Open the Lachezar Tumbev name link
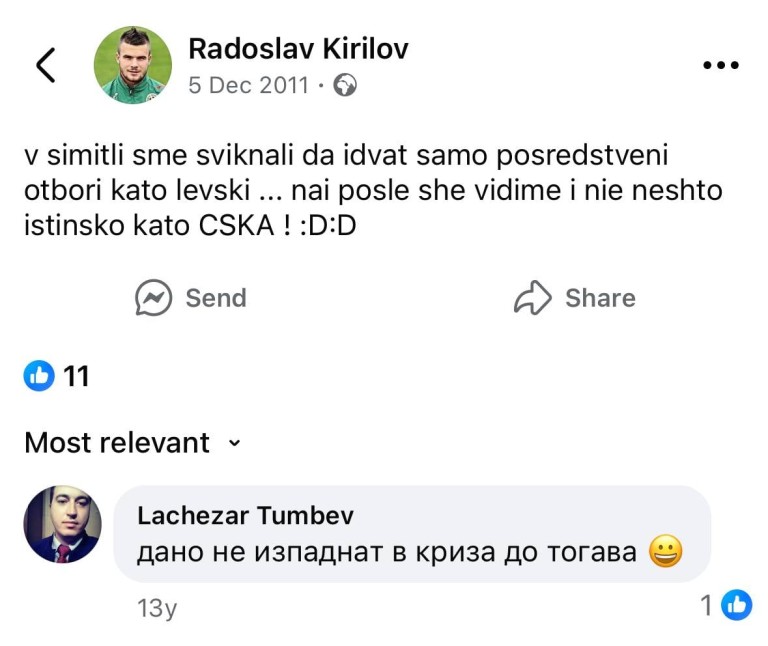This screenshot has width=768, height=646. pos(245,515)
